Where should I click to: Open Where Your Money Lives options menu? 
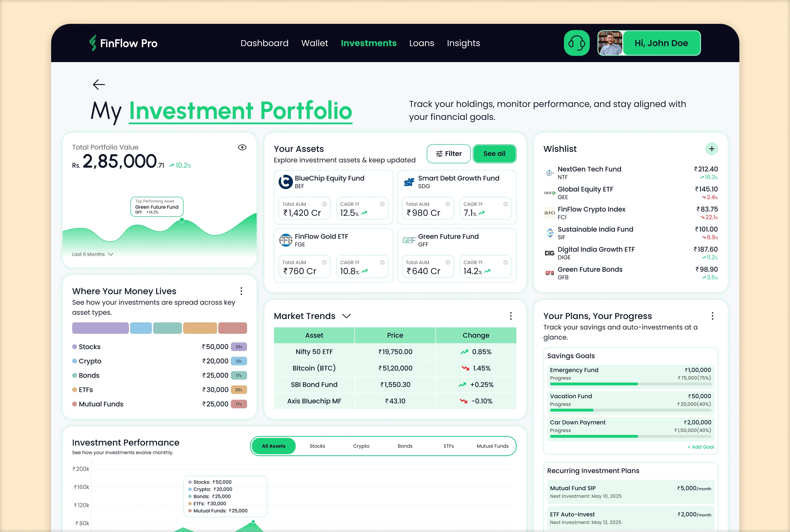(x=241, y=291)
